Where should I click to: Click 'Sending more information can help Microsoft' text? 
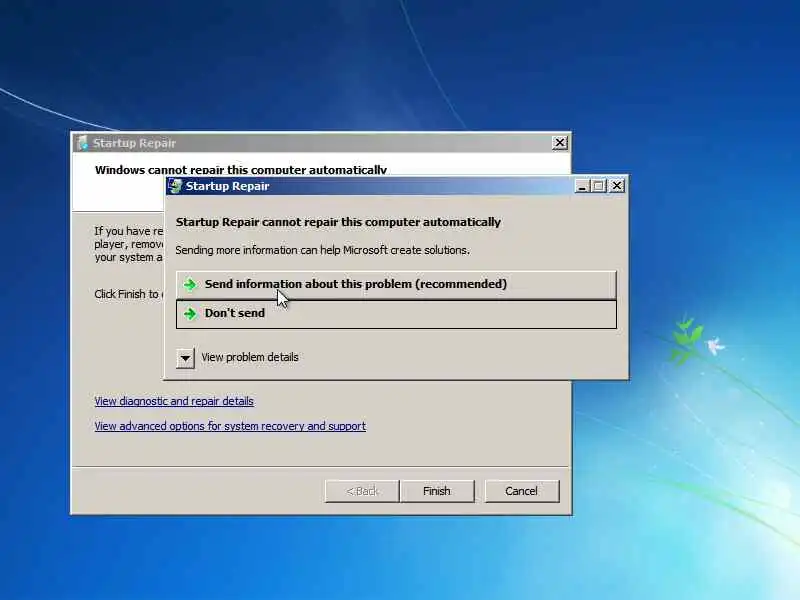click(x=322, y=250)
